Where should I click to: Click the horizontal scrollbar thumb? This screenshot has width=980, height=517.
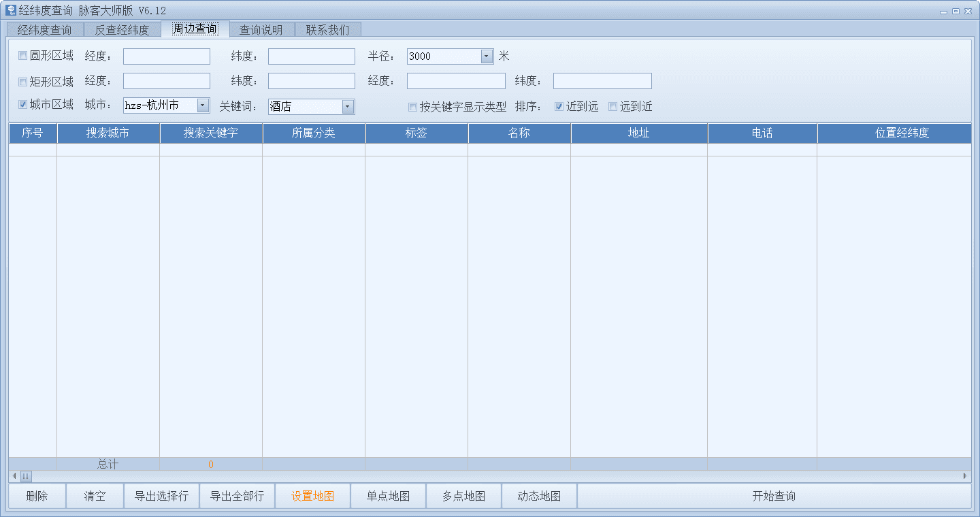[26, 476]
